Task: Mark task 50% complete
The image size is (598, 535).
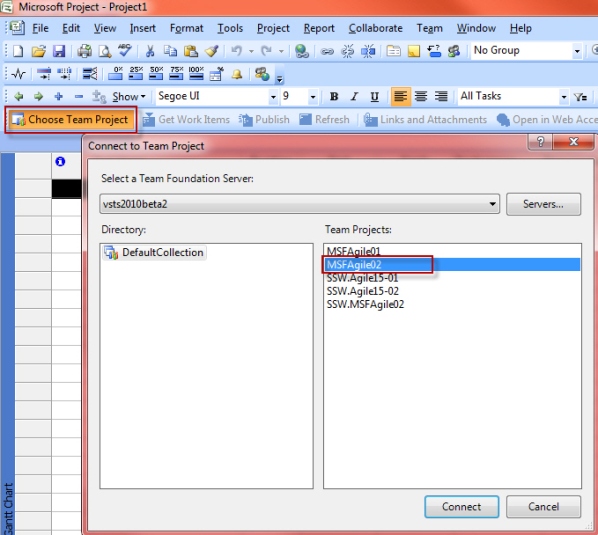Action: tap(156, 73)
